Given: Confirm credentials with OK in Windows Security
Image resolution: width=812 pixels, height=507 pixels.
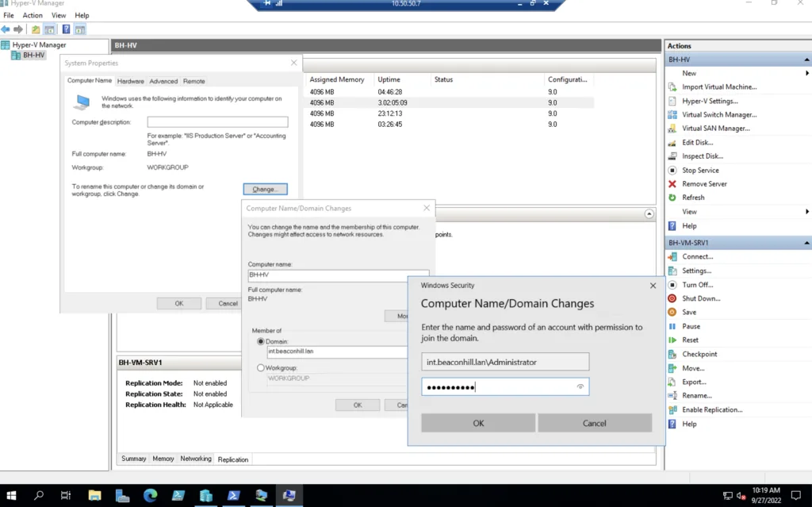Looking at the screenshot, I should click(478, 423).
